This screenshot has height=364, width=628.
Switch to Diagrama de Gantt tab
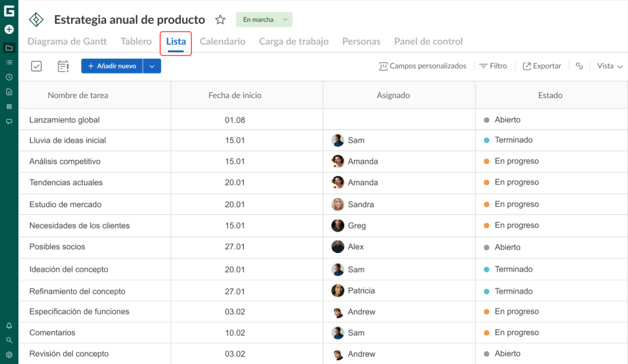click(x=67, y=41)
